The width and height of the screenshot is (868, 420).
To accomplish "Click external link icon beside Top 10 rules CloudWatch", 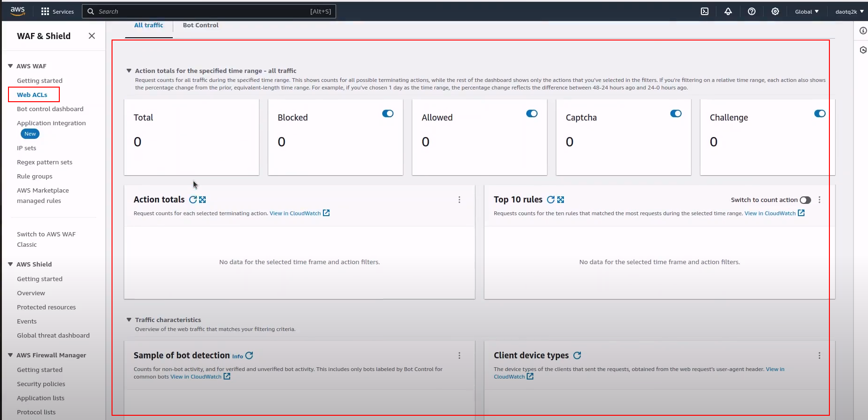I will (801, 213).
